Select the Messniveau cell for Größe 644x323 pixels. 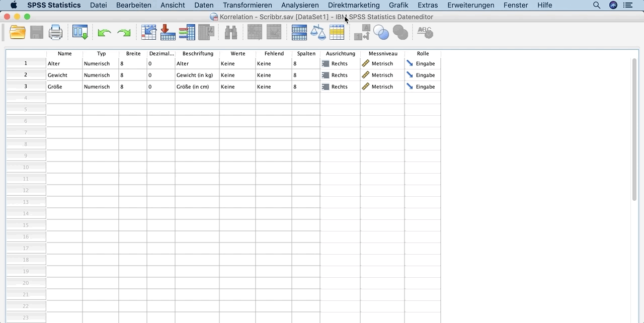coord(382,87)
